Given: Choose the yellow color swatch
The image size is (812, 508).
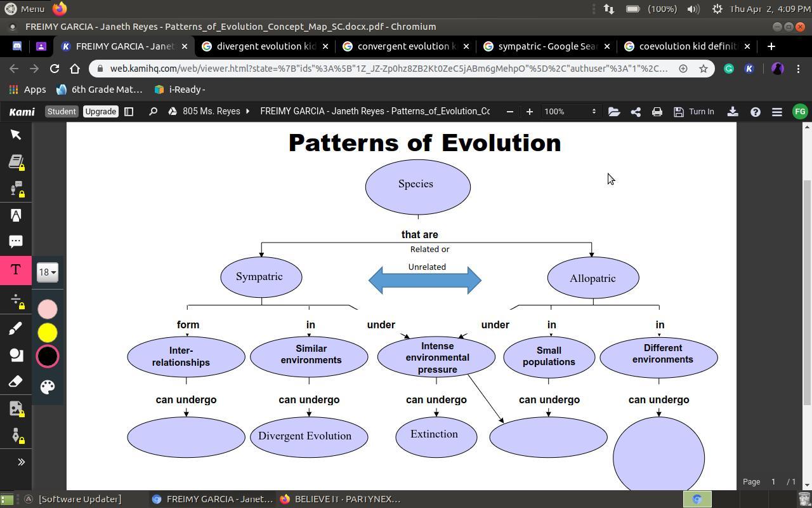Looking at the screenshot, I should coord(48,333).
